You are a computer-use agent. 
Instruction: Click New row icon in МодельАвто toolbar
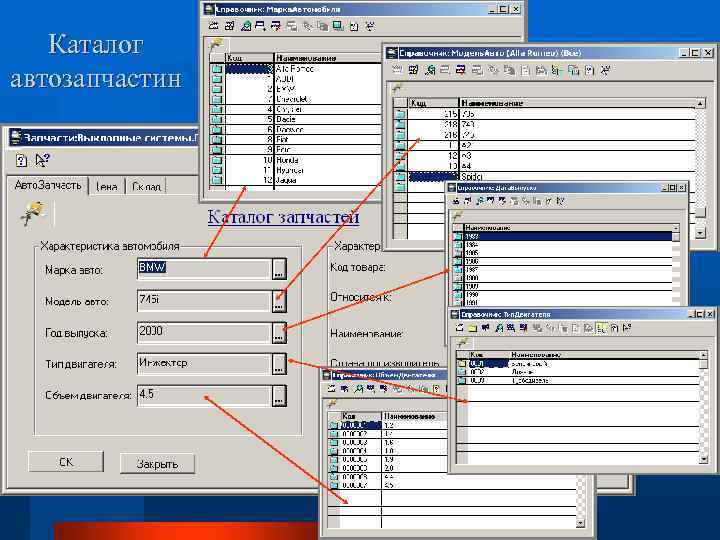point(398,70)
